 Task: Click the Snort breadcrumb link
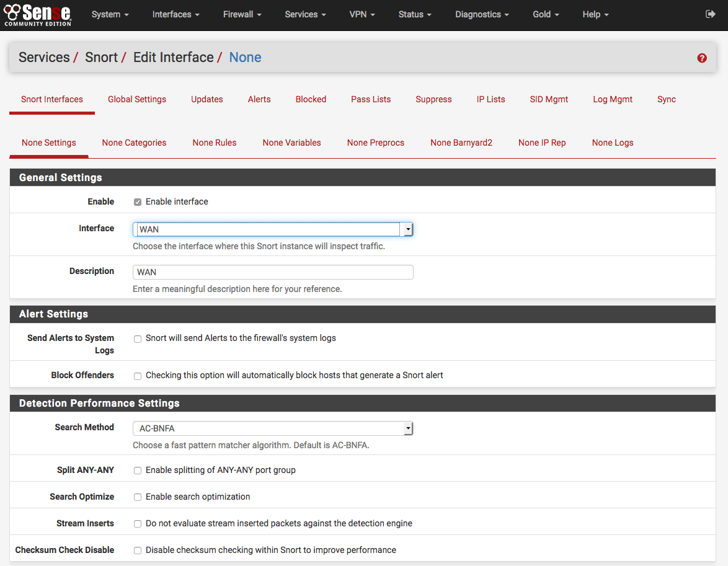101,58
